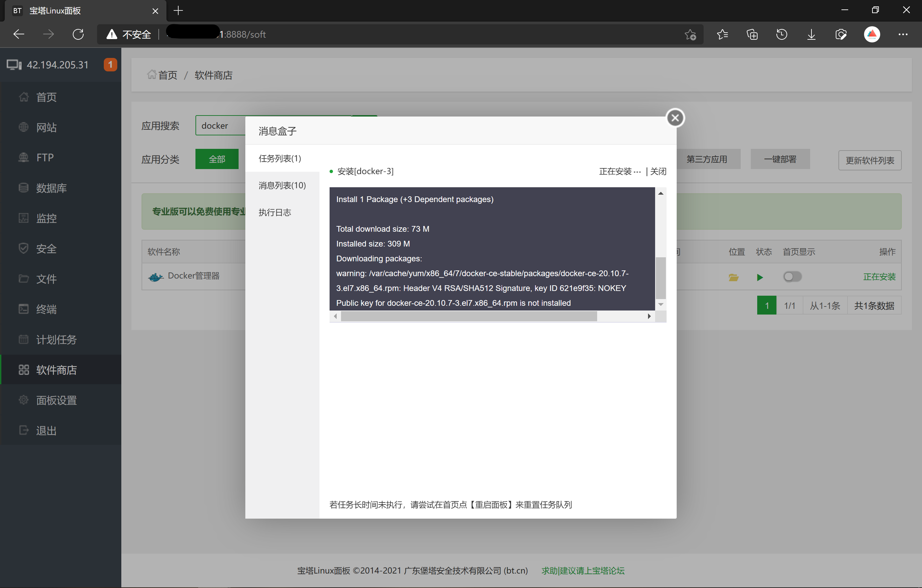Click the log scroll up arrow
The width and height of the screenshot is (922, 588).
(661, 193)
